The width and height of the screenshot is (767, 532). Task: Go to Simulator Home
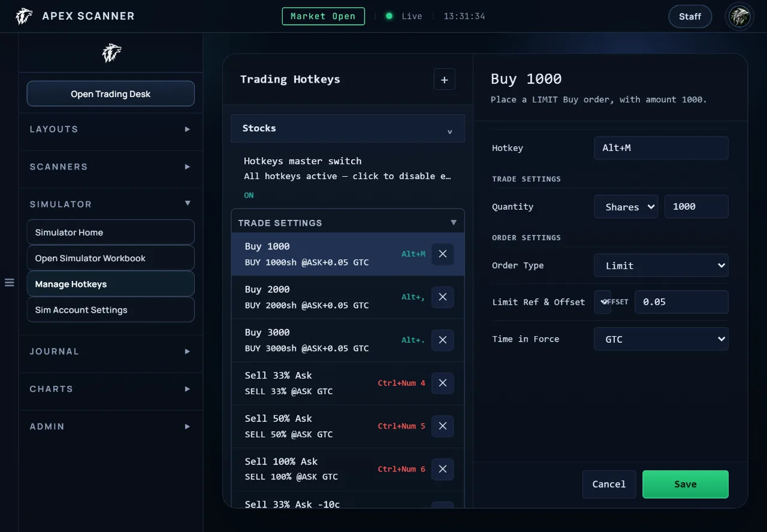pos(111,232)
